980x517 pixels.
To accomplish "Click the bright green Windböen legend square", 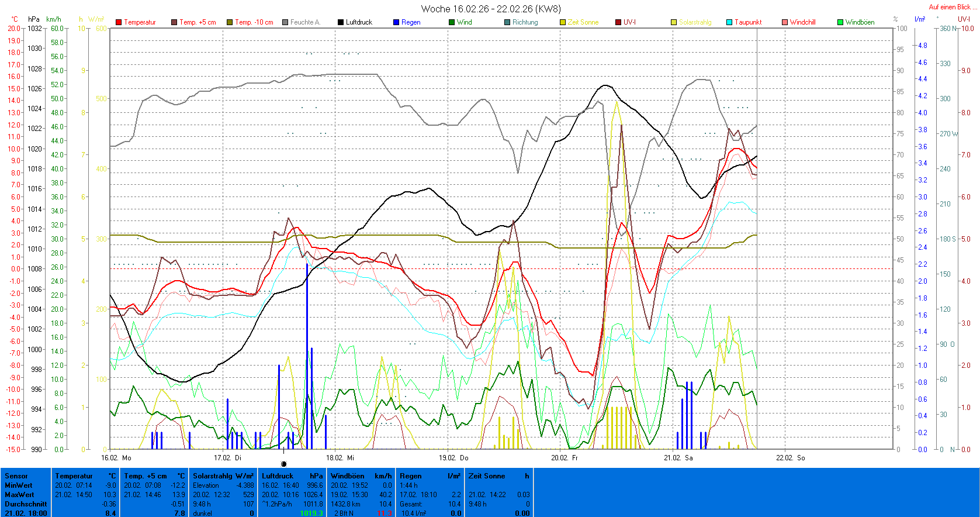I will (x=840, y=22).
